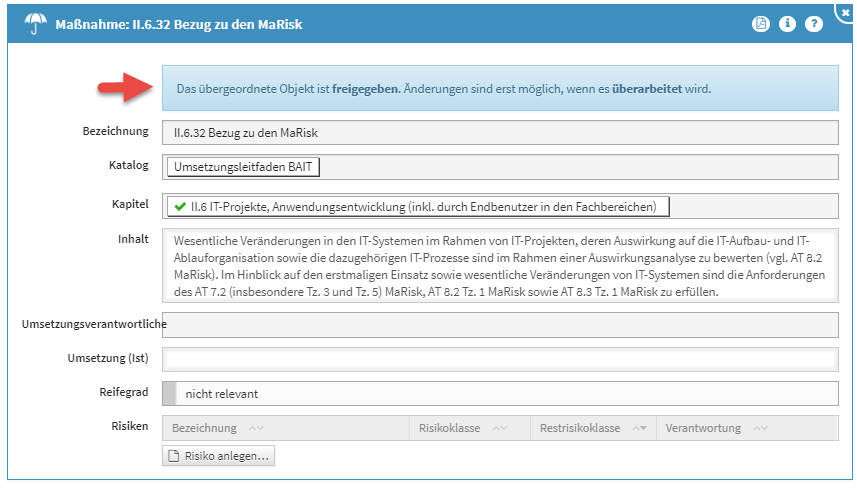Click the umbrella icon in dialog header
This screenshot has width=857, height=488.
[36, 24]
